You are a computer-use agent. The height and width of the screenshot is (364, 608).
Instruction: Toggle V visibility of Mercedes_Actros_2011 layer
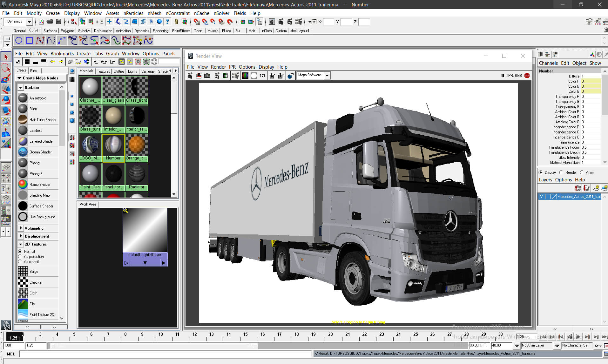click(x=541, y=197)
